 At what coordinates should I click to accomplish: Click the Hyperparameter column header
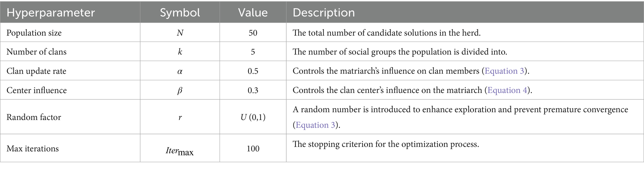[x=51, y=12]
